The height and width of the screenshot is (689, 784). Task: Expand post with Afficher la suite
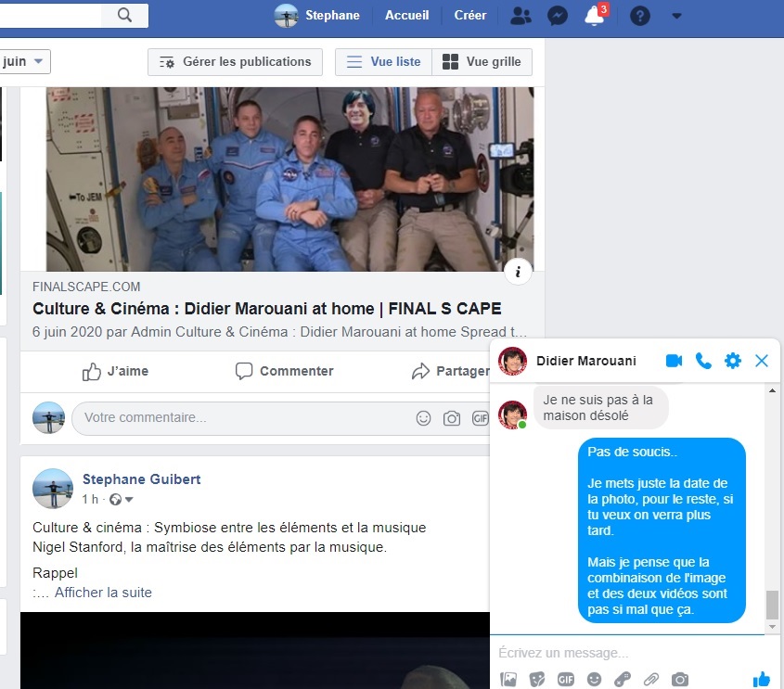(103, 593)
